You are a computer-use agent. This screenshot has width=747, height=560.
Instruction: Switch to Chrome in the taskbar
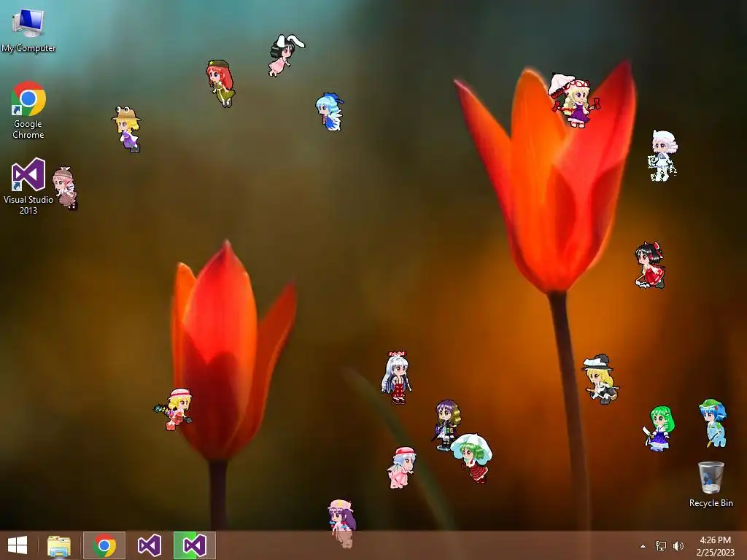(104, 545)
